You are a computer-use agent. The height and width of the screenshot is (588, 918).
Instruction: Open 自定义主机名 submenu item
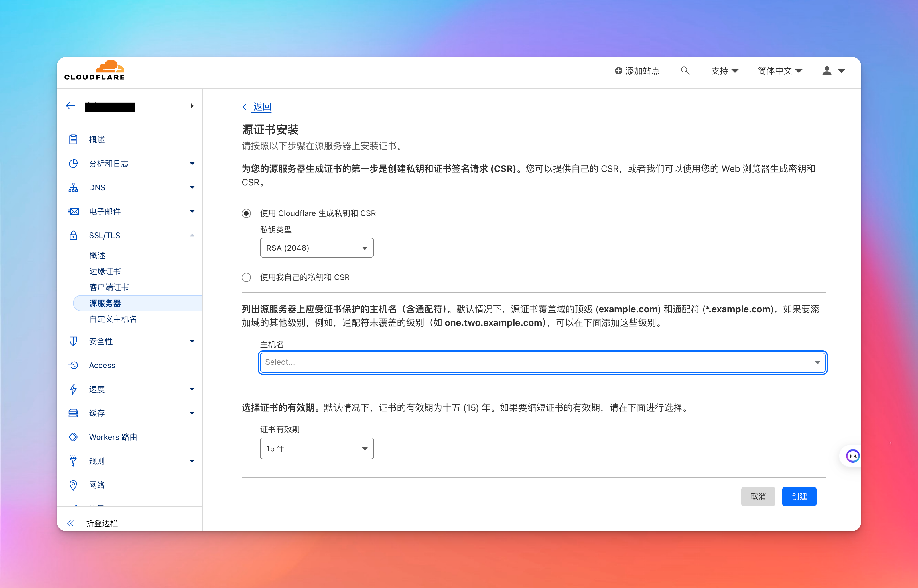(113, 319)
